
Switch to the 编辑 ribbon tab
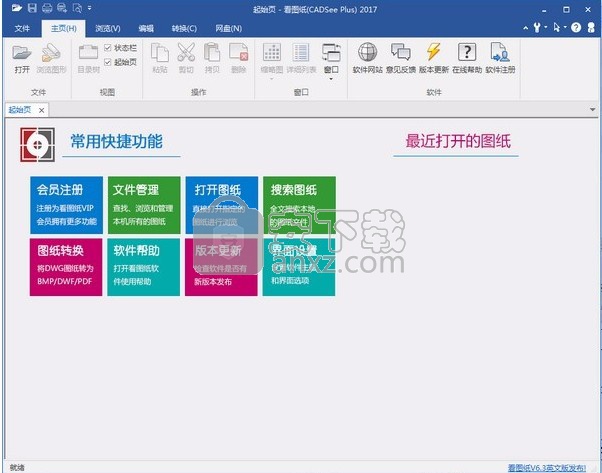[x=146, y=28]
